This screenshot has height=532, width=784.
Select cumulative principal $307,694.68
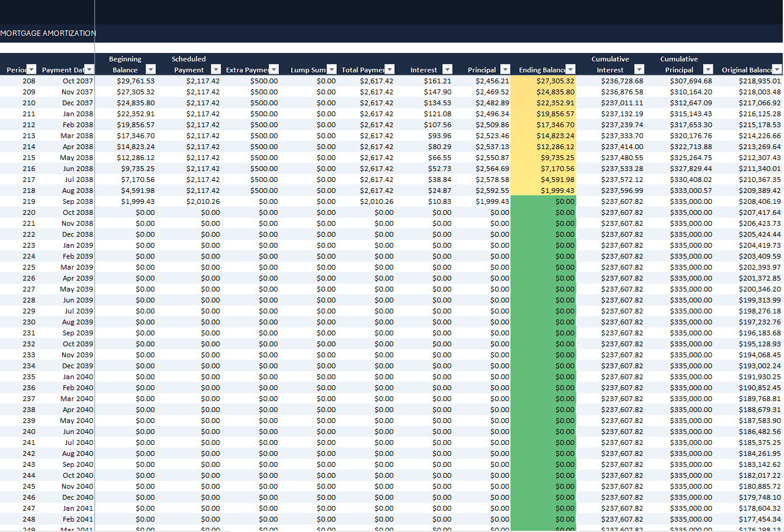(690, 81)
